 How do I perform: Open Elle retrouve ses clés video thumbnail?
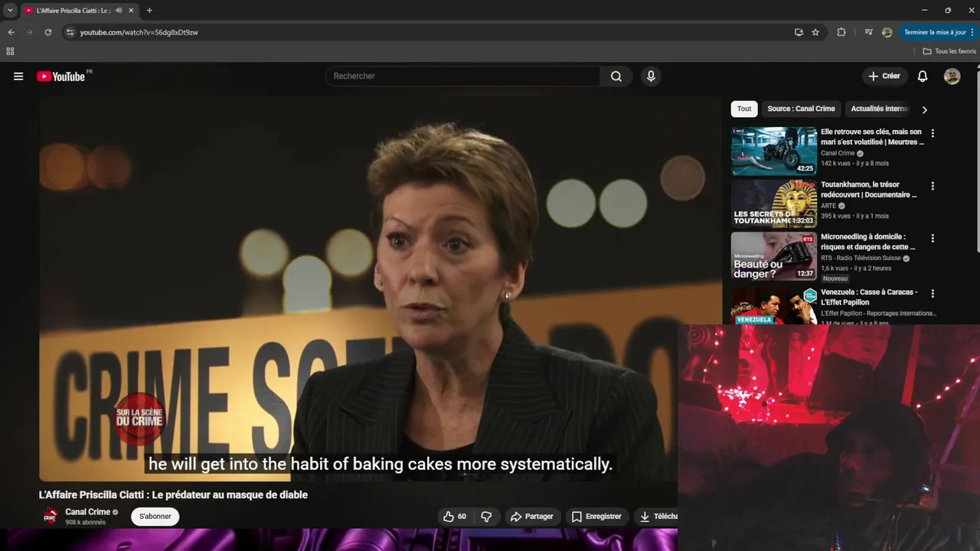773,151
